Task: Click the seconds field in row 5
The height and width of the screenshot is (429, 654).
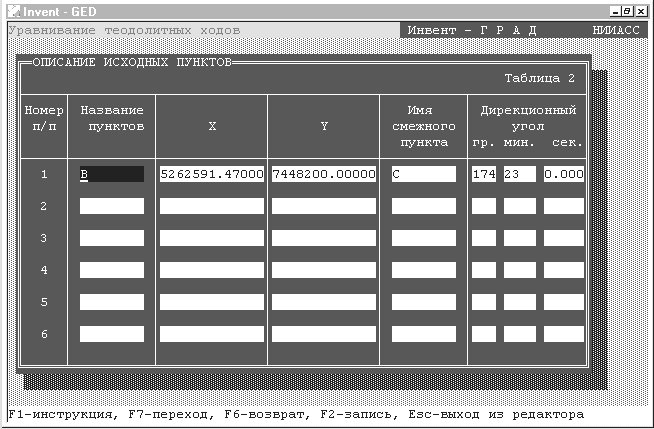Action: pyautogui.click(x=564, y=302)
